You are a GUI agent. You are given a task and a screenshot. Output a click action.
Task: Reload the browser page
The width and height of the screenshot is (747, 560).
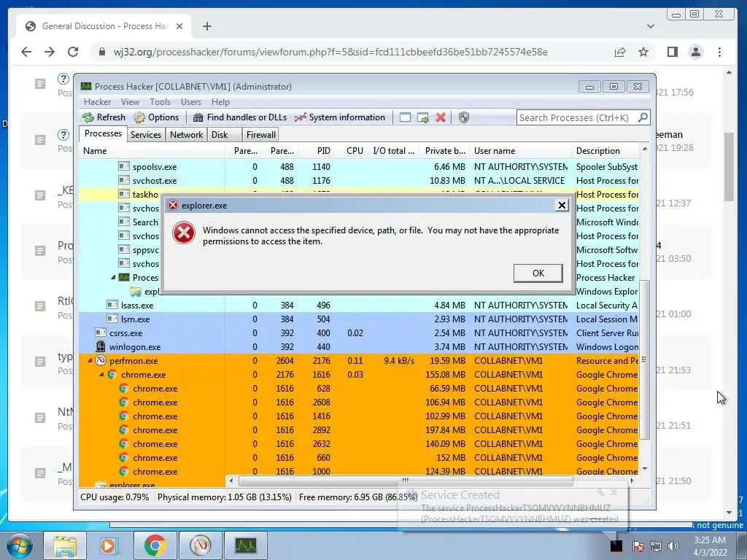tap(73, 52)
